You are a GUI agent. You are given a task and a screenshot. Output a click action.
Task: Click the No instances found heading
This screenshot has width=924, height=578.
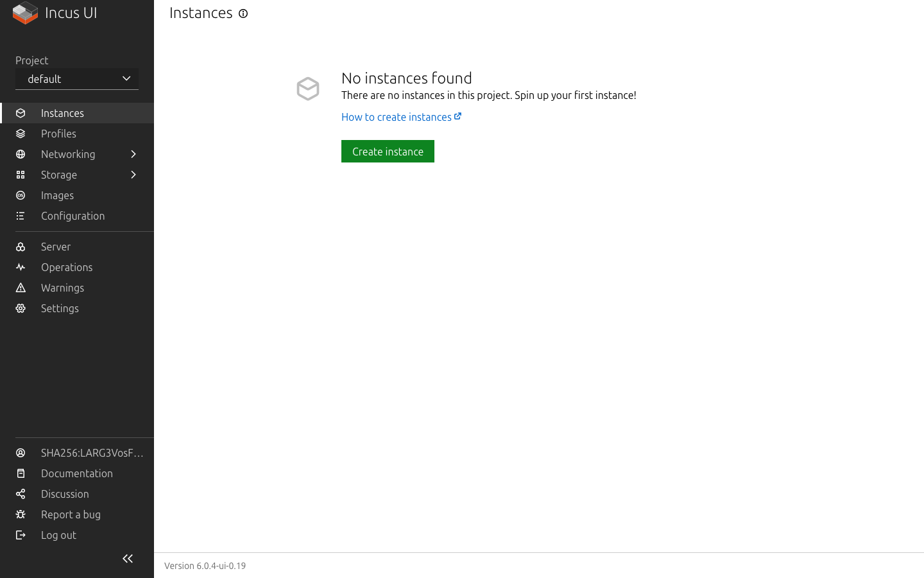click(407, 78)
